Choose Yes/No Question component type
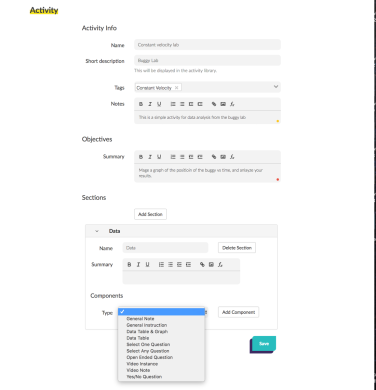 tap(161, 377)
